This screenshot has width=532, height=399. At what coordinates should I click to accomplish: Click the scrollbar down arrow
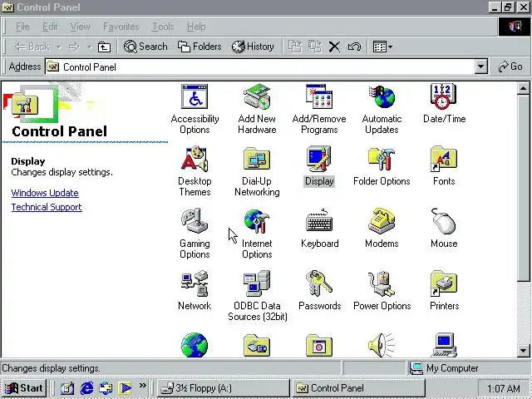pyautogui.click(x=523, y=350)
